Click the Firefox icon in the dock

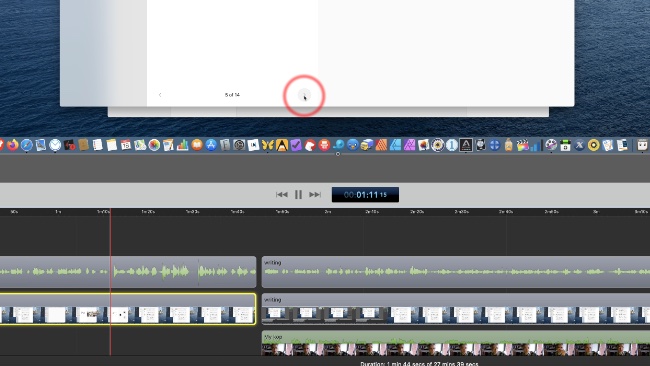[x=12, y=145]
